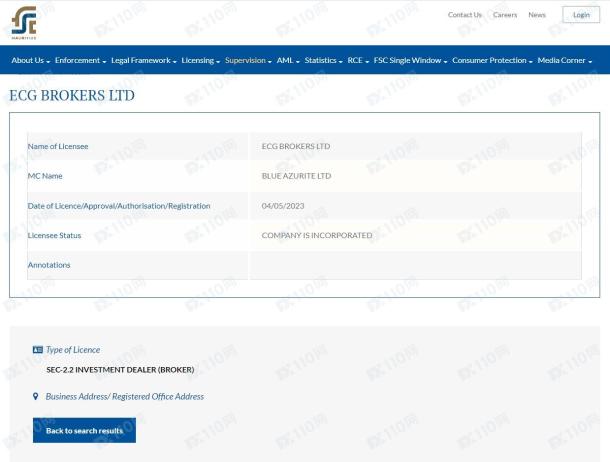The height and width of the screenshot is (462, 610).
Task: Visit the News page
Action: click(x=537, y=15)
